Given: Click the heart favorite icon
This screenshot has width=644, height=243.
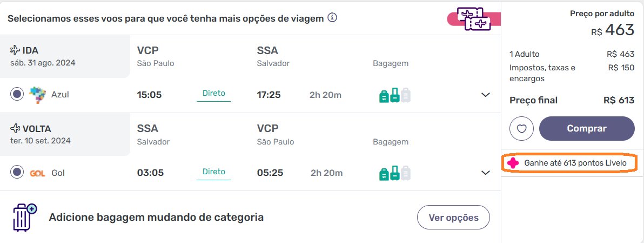Looking at the screenshot, I should tap(521, 129).
